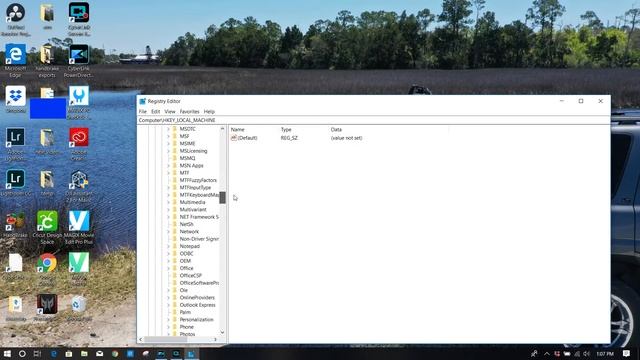
Task: Click the volume icon in system tray
Action: click(x=587, y=353)
